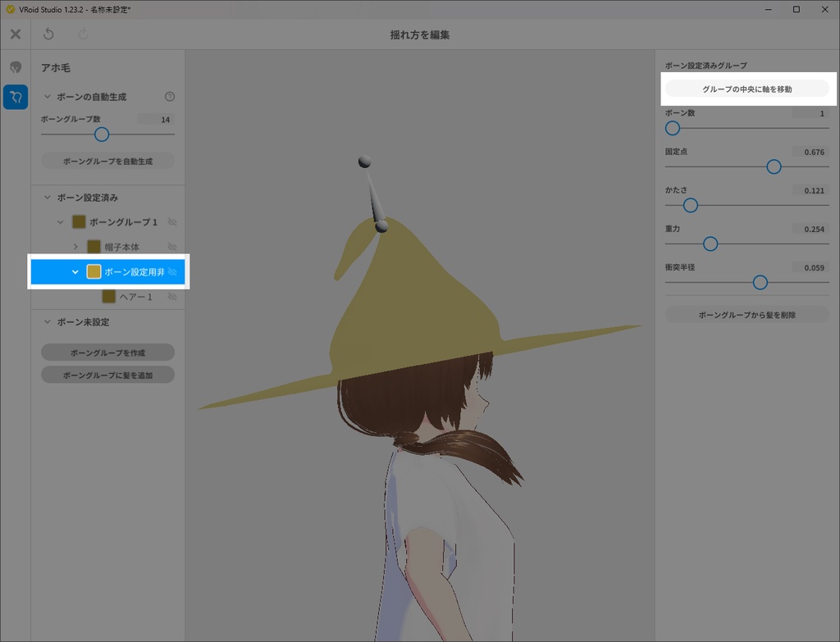Edit the 重力 value 0.254
The height and width of the screenshot is (642, 840).
tap(810, 229)
